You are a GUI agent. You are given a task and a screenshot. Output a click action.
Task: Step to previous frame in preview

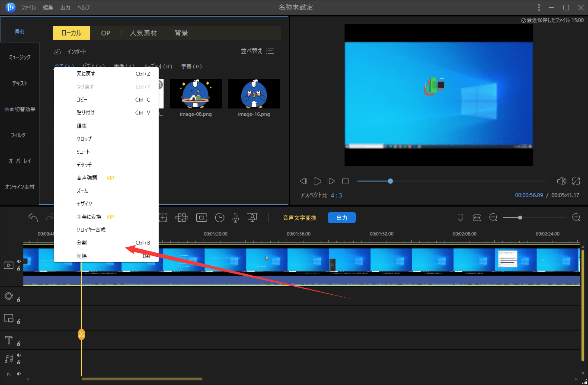pos(304,181)
